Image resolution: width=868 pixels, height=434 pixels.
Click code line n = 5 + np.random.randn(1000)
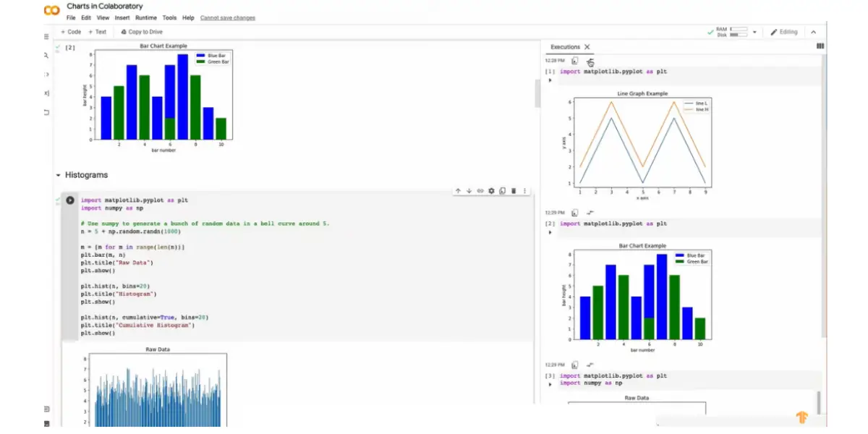coord(130,231)
